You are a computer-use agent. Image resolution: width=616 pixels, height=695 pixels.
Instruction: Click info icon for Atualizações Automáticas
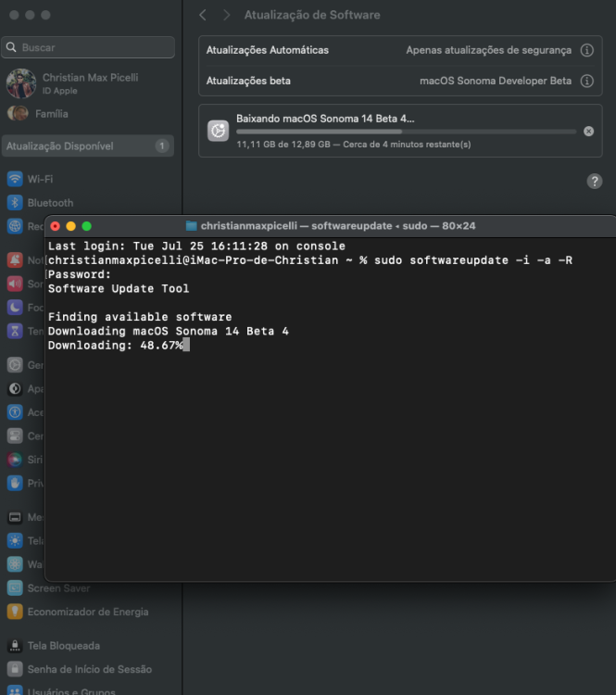pos(587,50)
